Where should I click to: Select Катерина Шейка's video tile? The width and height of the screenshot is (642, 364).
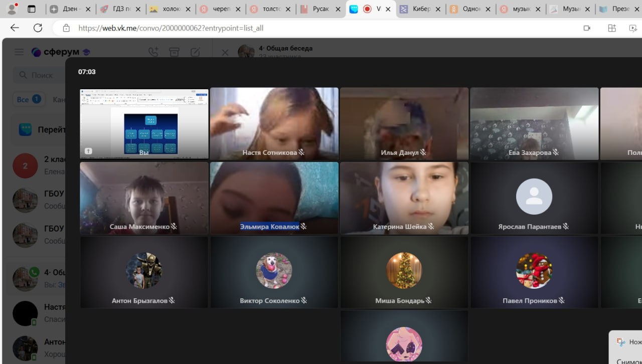[404, 198]
